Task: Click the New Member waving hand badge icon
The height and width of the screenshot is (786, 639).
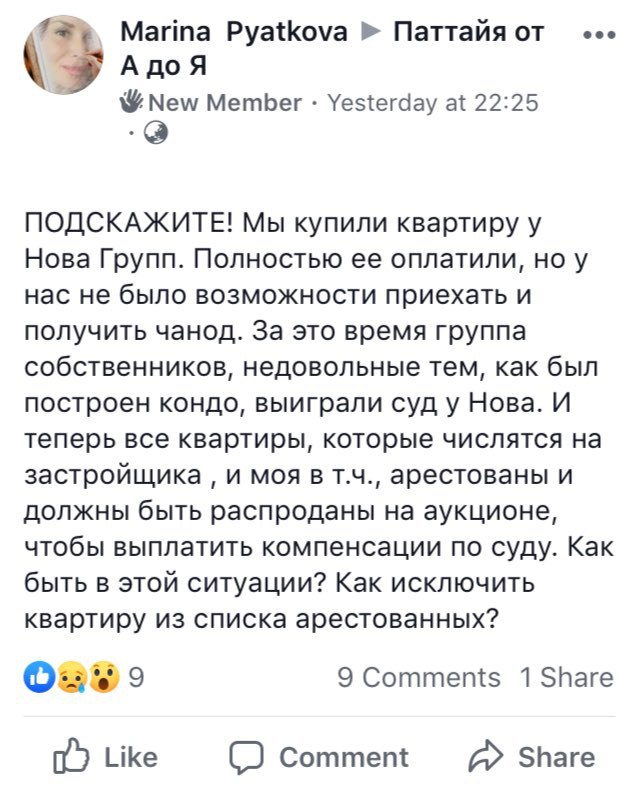Action: coord(132,101)
